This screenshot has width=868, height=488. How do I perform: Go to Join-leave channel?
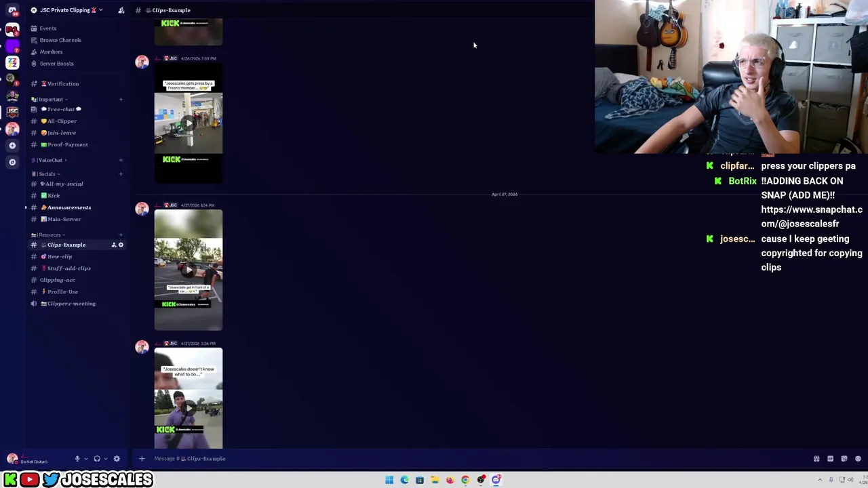point(77,133)
